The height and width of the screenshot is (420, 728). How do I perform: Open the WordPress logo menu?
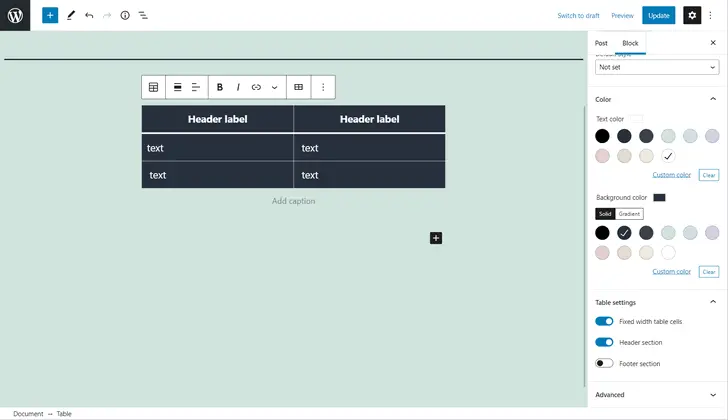tap(15, 15)
